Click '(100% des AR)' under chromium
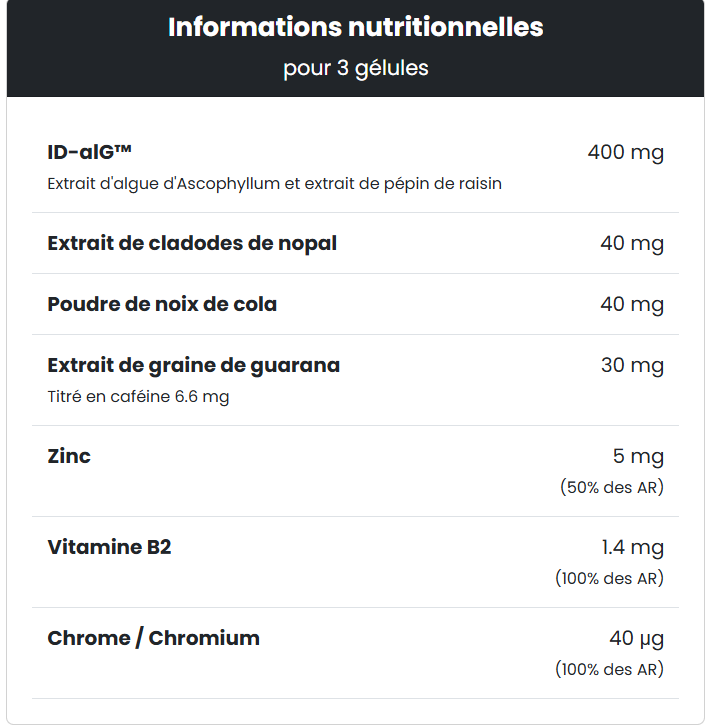This screenshot has width=711, height=725. 610,670
